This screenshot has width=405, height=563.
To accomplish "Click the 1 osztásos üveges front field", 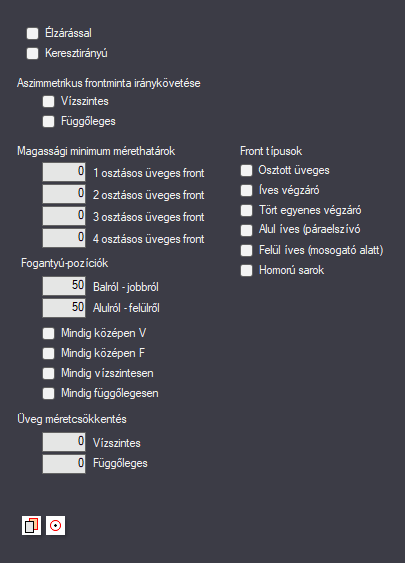I will pos(64,172).
